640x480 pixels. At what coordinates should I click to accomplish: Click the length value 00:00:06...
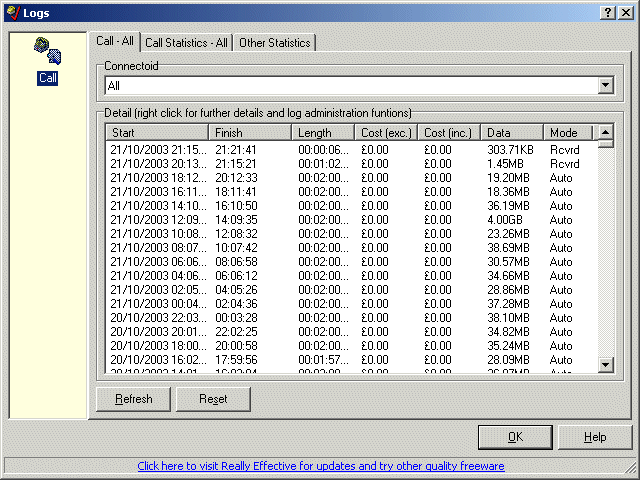tap(323, 150)
